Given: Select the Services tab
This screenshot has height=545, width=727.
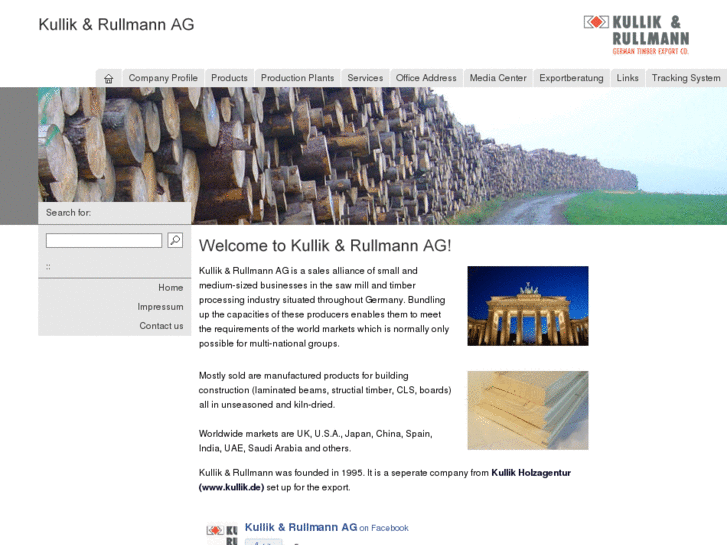Looking at the screenshot, I should tap(365, 78).
